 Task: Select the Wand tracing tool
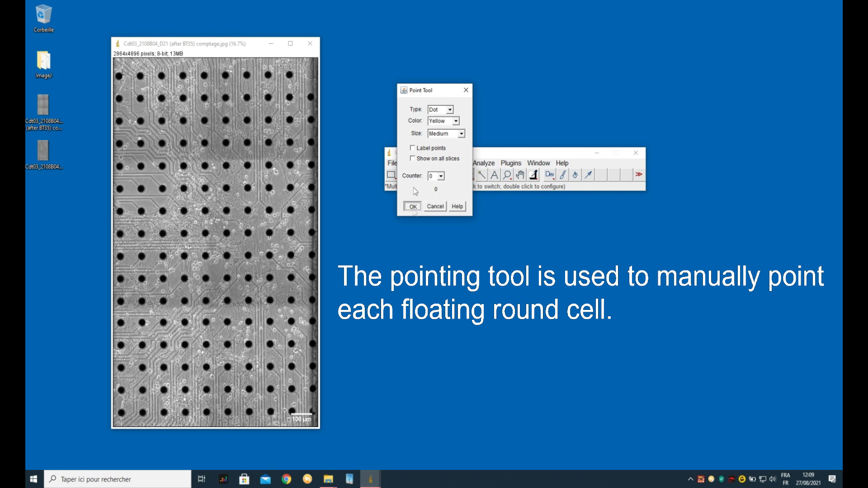coord(481,175)
